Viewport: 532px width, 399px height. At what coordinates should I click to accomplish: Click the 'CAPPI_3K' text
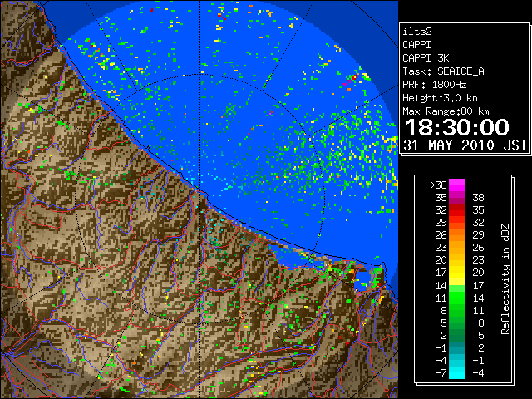click(426, 58)
